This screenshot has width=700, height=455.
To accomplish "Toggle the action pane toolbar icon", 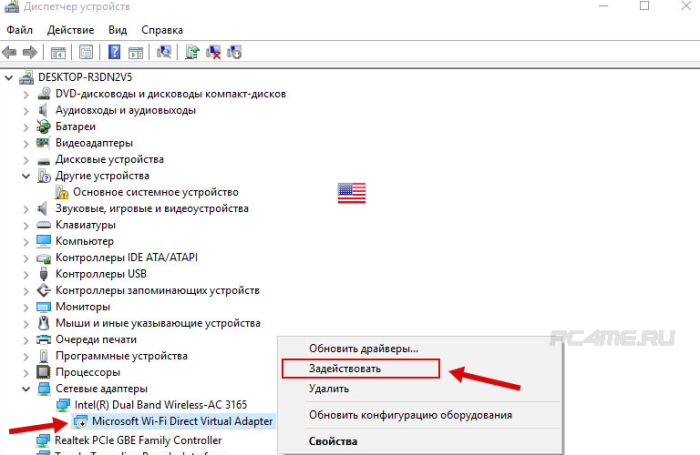I will [x=136, y=53].
